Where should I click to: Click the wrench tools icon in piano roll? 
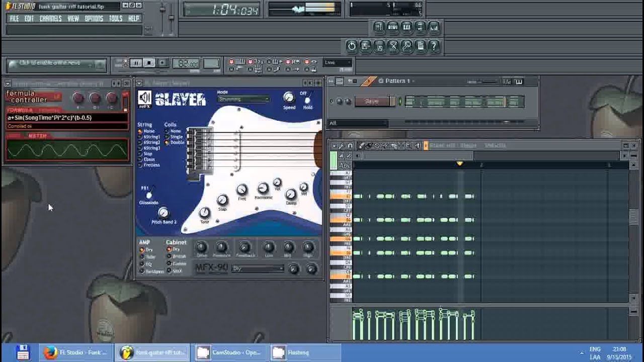coord(342,146)
